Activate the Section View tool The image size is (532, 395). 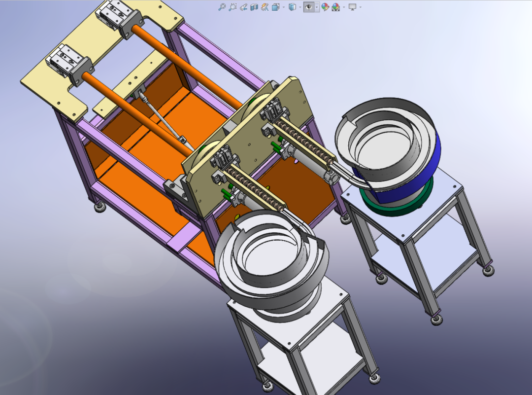coord(254,7)
